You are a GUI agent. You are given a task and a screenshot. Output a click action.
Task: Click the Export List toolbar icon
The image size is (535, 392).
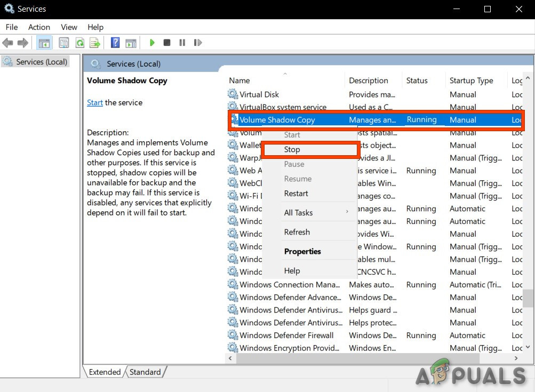tap(95, 43)
